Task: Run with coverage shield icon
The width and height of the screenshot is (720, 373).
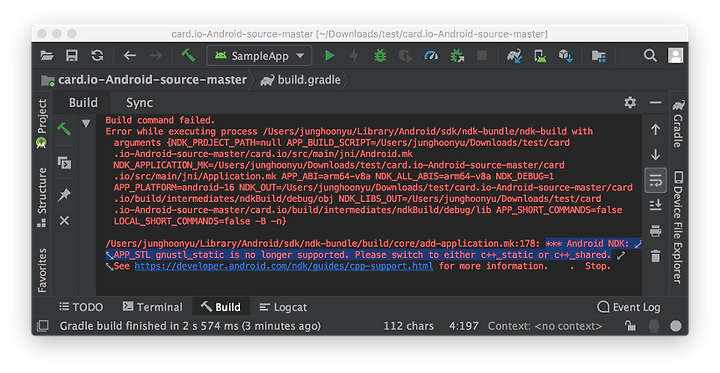Action: click(x=405, y=56)
